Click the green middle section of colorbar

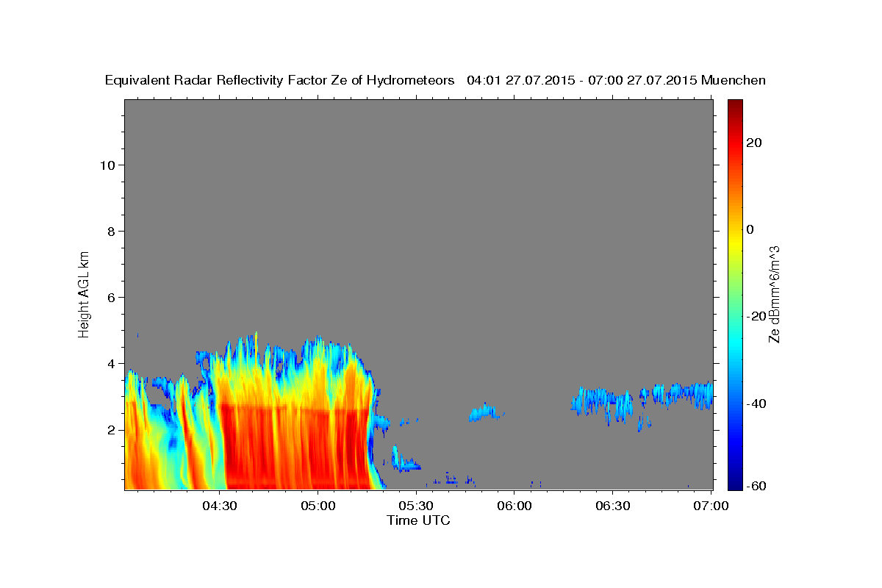pos(735,294)
